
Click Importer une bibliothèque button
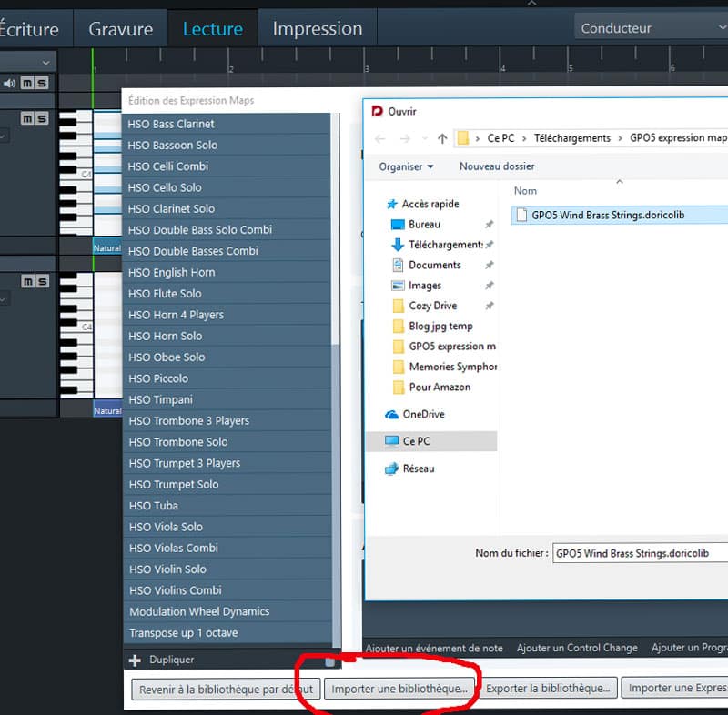pyautogui.click(x=399, y=689)
